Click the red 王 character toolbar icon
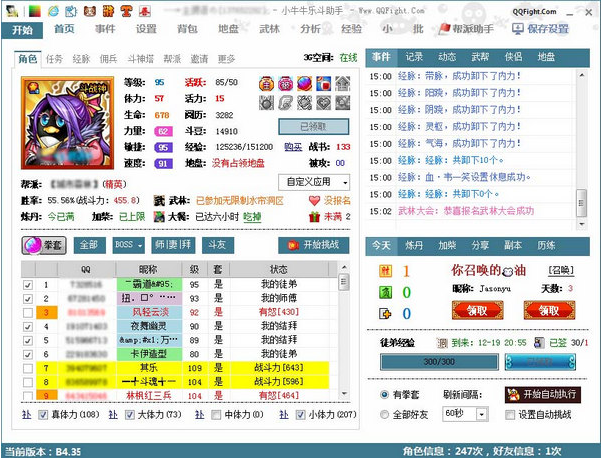Image resolution: width=602 pixels, height=458 pixels. tap(126, 11)
